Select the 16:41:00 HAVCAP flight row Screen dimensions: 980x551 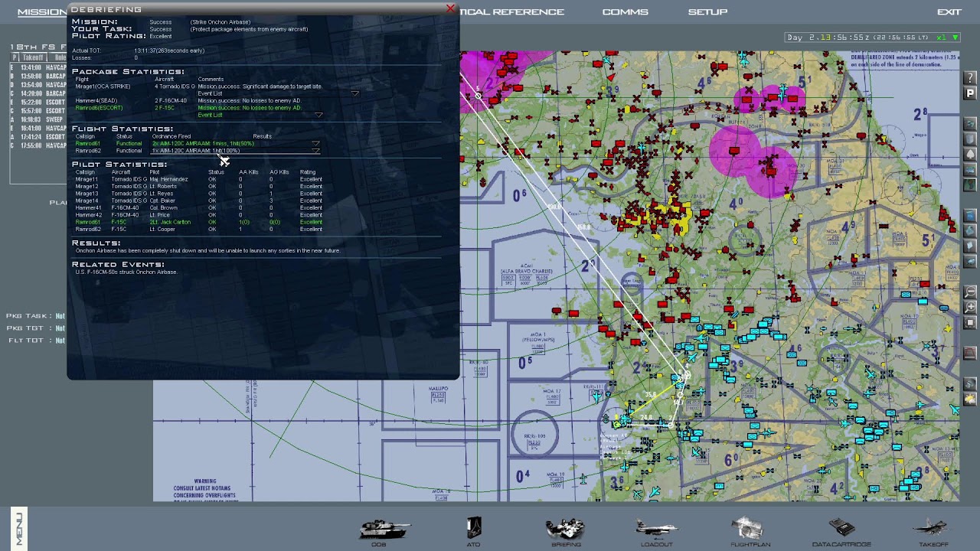coord(38,128)
